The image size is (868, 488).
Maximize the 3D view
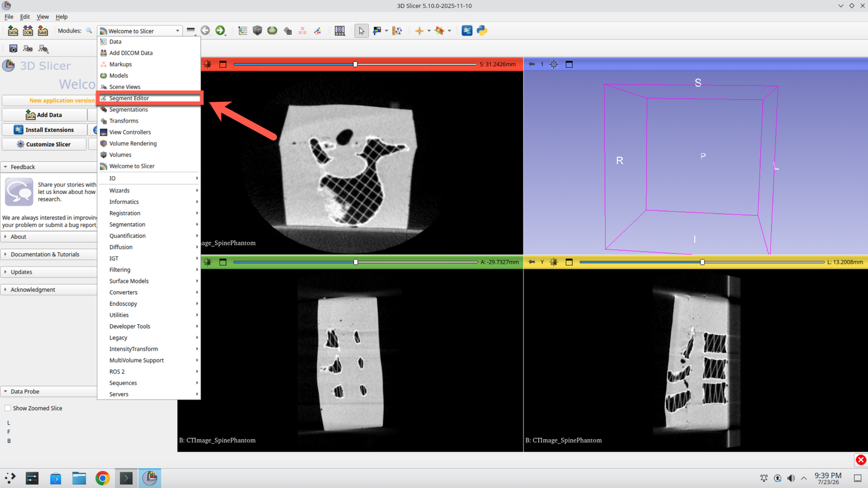pyautogui.click(x=569, y=64)
